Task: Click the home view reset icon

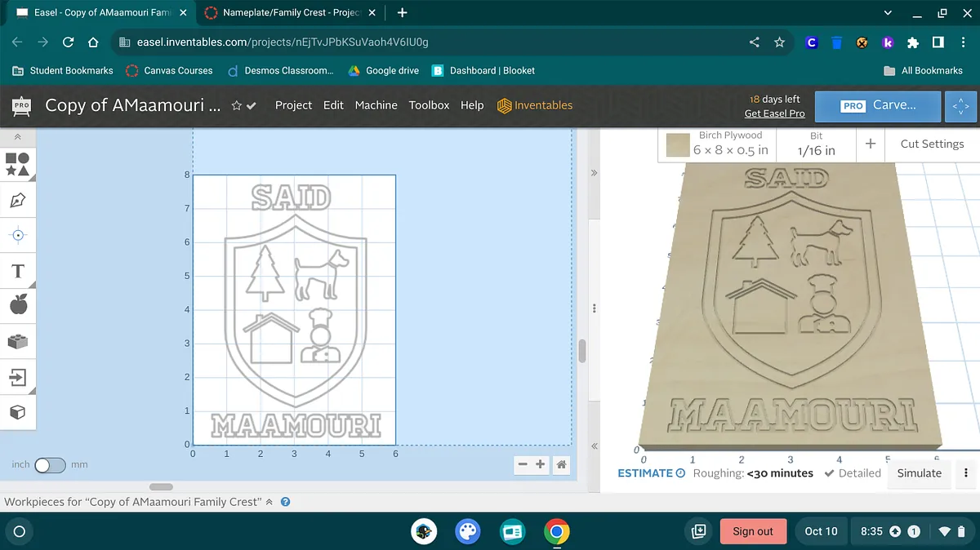Action: (561, 464)
